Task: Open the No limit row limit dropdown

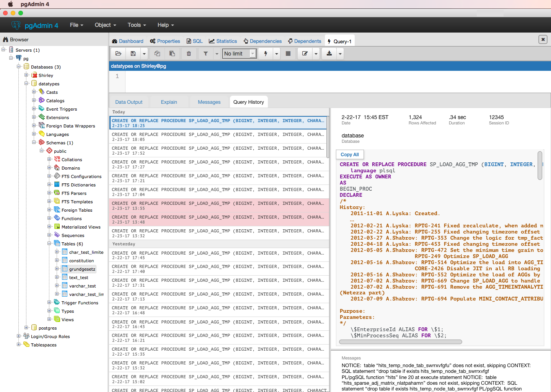Action: 239,54
